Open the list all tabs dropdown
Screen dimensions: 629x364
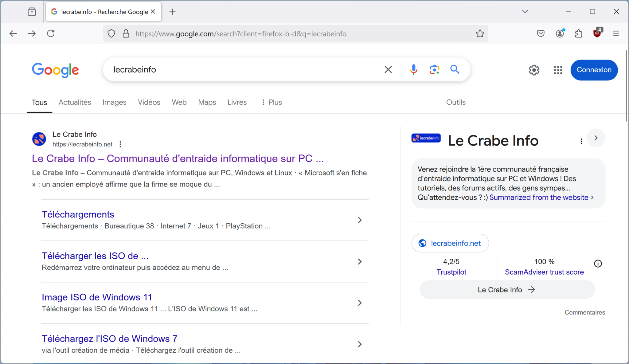[x=525, y=11]
